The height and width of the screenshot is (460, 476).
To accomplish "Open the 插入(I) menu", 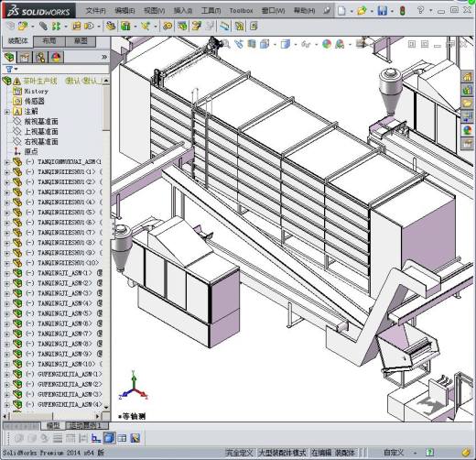I will [183, 11].
